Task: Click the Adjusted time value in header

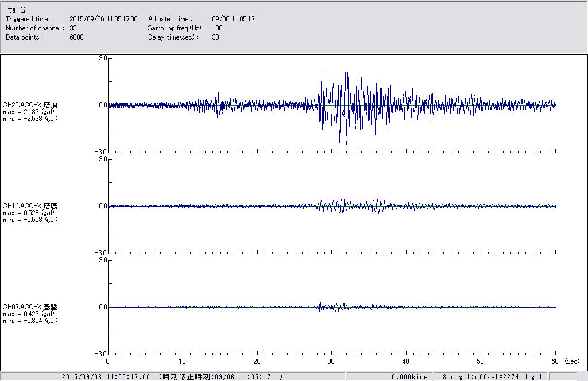Action: [233, 19]
